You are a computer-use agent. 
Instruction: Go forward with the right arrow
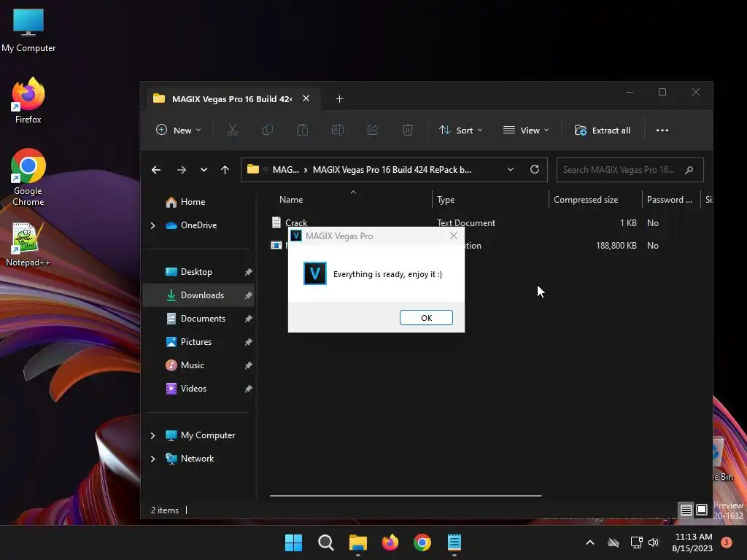click(x=182, y=170)
